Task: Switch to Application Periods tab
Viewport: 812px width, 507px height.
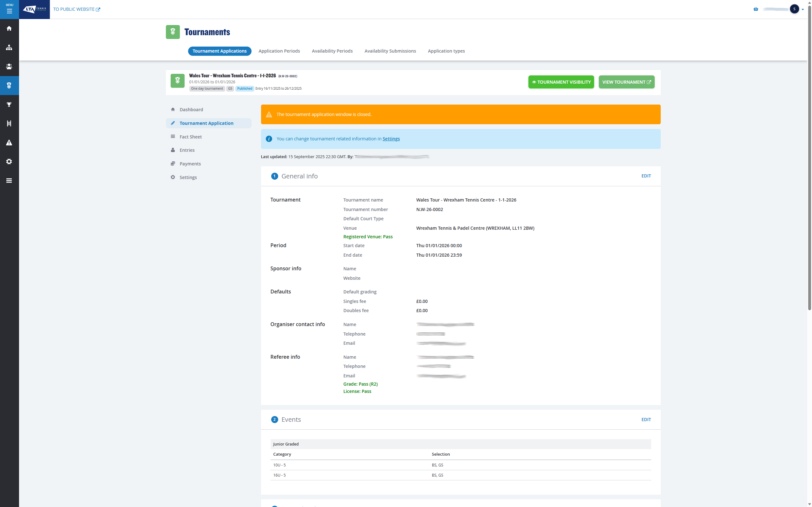Action: coord(279,51)
